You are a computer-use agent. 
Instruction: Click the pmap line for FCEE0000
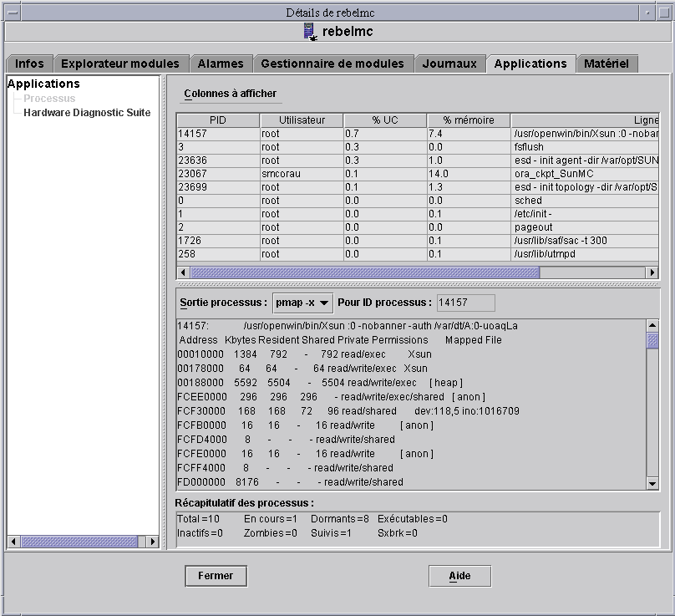click(331, 397)
